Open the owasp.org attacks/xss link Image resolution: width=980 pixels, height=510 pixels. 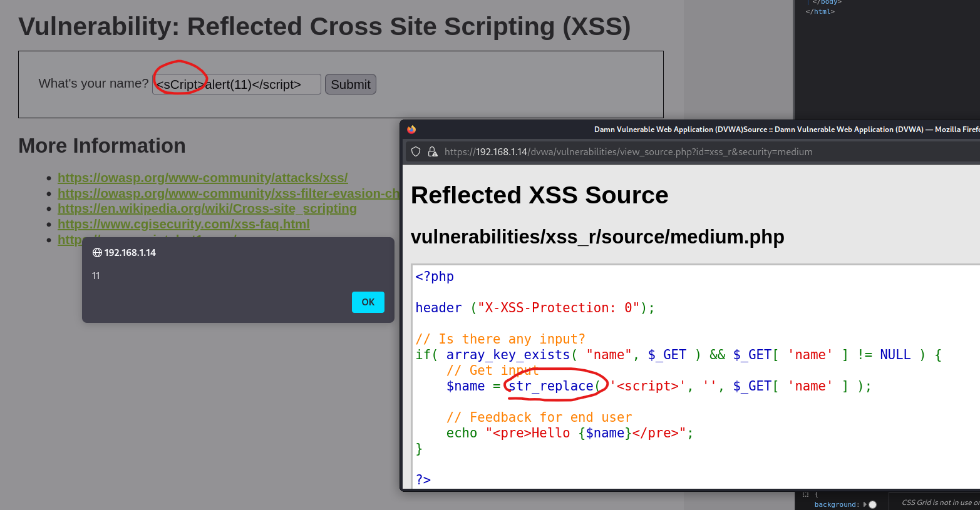(203, 178)
